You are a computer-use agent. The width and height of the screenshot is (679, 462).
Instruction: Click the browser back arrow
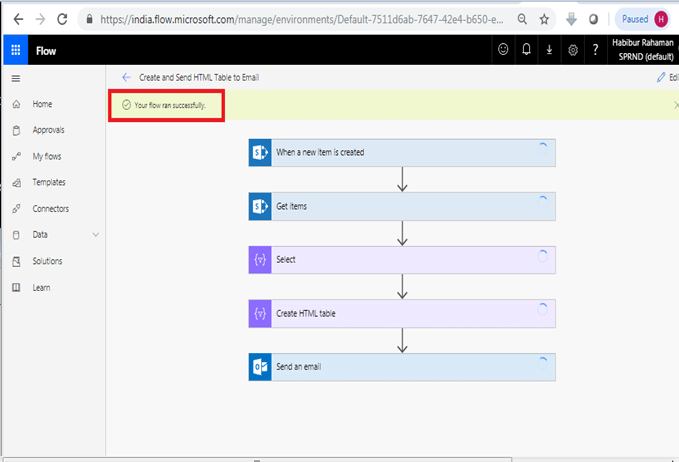tap(18, 19)
